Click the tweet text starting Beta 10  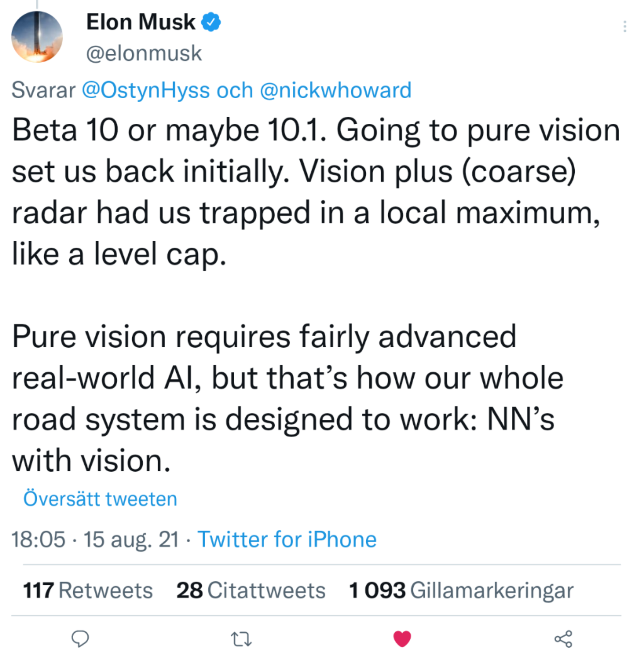click(x=316, y=192)
